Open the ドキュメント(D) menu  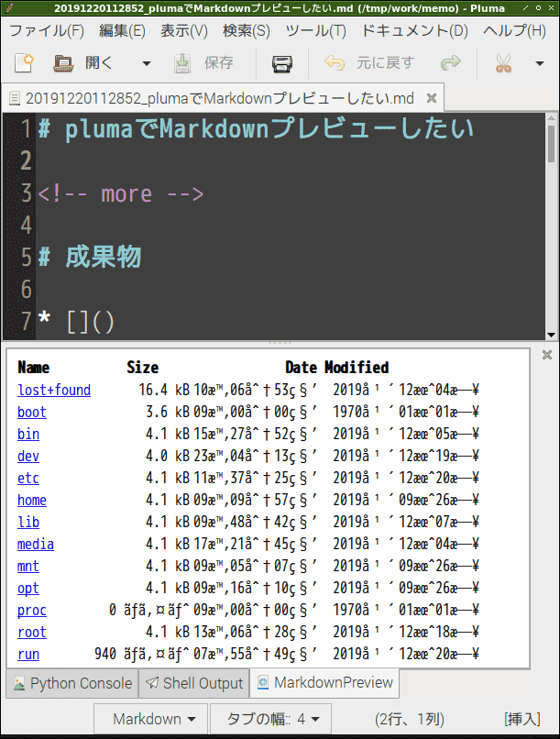click(x=414, y=31)
